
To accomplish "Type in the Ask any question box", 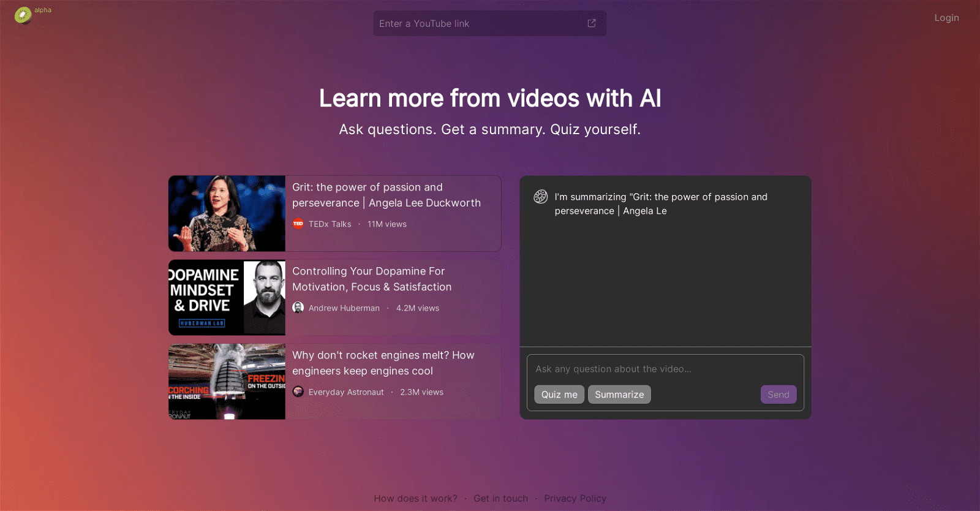I will click(x=665, y=369).
